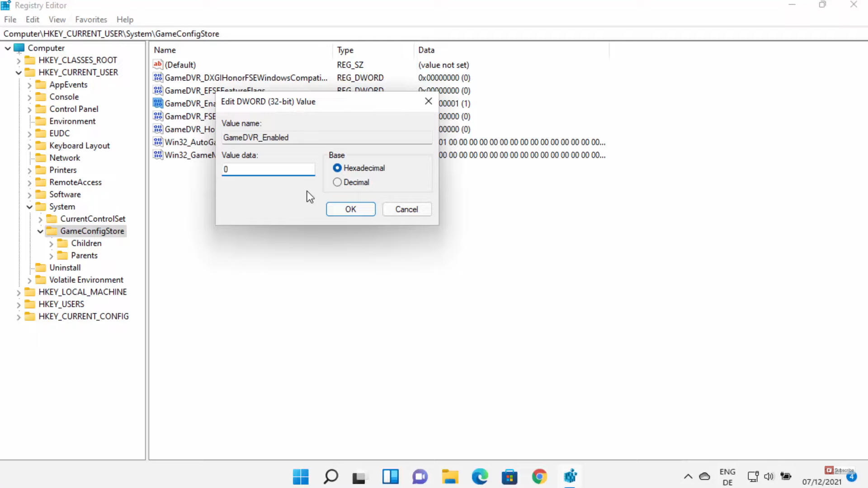This screenshot has width=868, height=488.
Task: Select the Hexadecimal base option
Action: pos(337,168)
